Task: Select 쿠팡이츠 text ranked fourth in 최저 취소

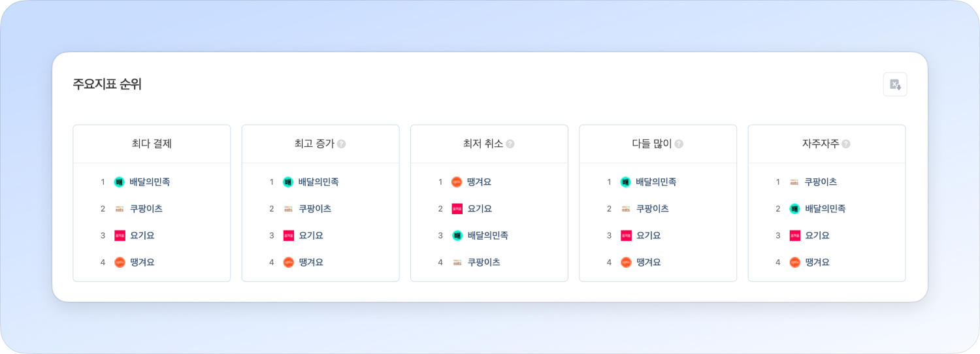Action: 484,263
